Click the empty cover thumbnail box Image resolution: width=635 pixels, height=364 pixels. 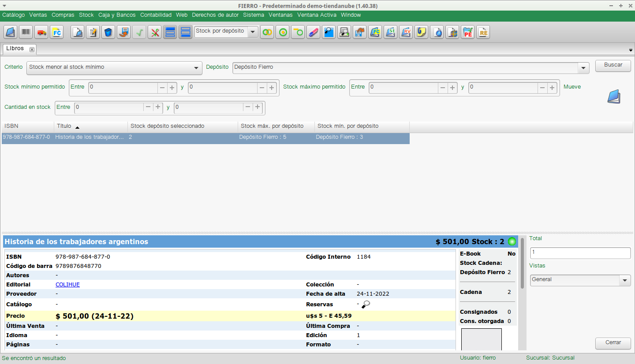[482, 339]
